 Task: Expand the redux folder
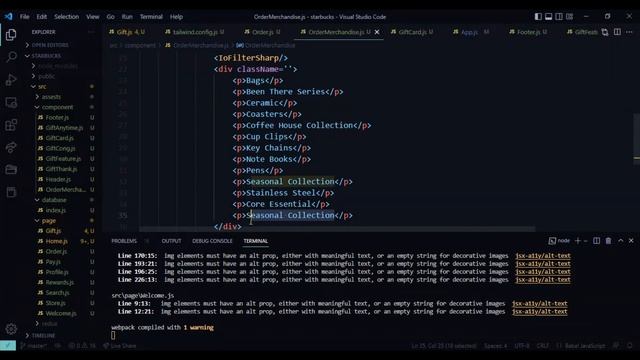click(49, 324)
